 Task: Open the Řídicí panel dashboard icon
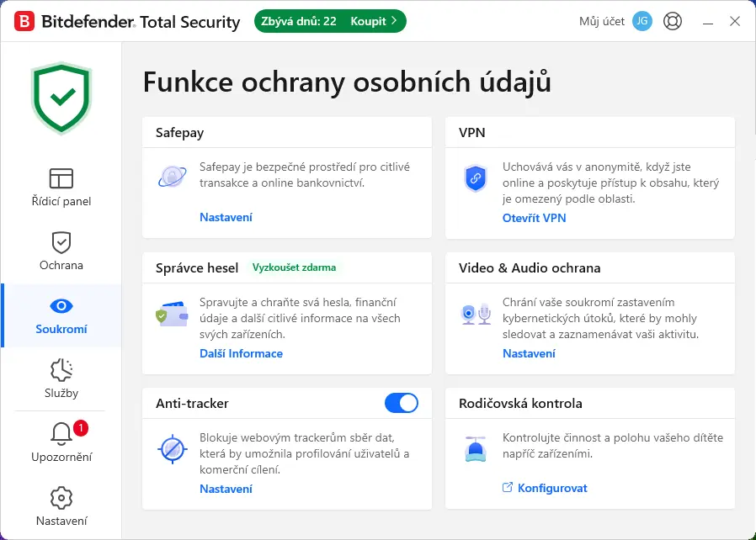point(61,178)
